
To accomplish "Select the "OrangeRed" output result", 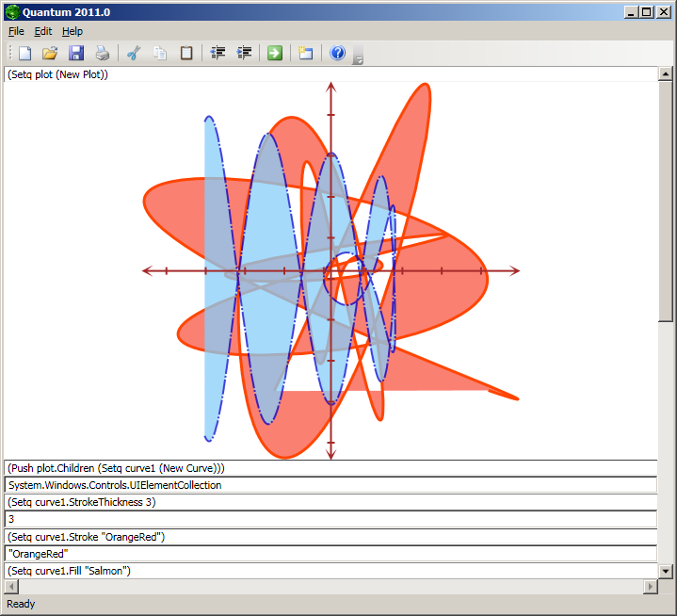I will [330, 554].
